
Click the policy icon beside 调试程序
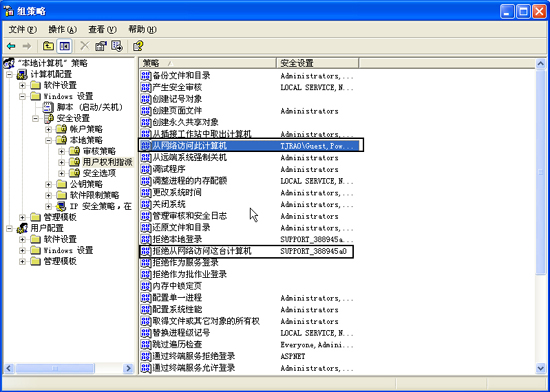[x=146, y=169]
